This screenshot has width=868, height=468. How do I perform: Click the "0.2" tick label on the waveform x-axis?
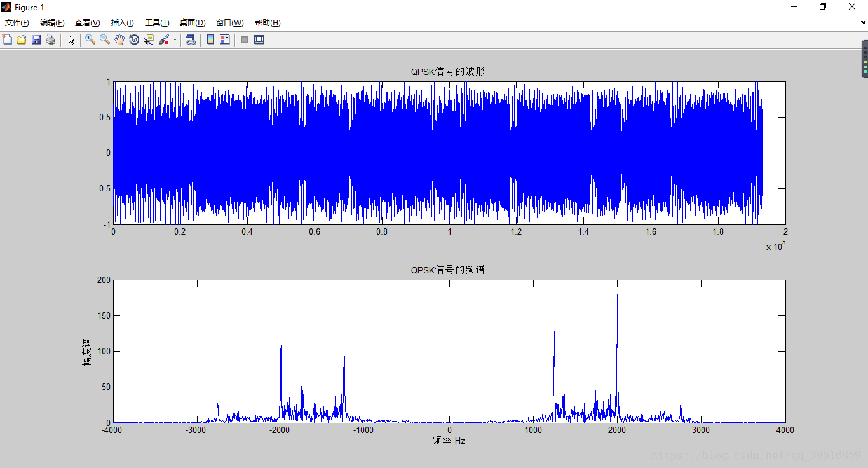(180, 232)
